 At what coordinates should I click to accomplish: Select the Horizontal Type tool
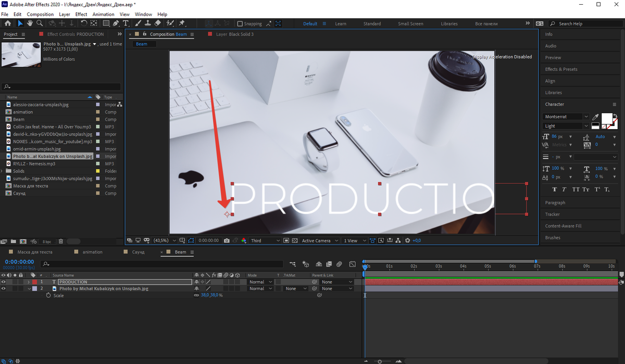pos(126,23)
